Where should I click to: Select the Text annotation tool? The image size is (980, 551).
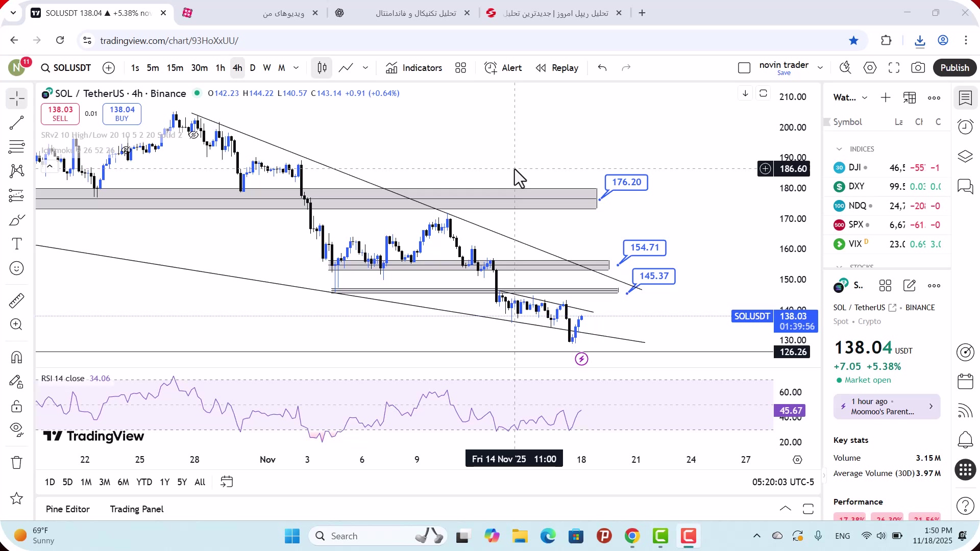[17, 244]
